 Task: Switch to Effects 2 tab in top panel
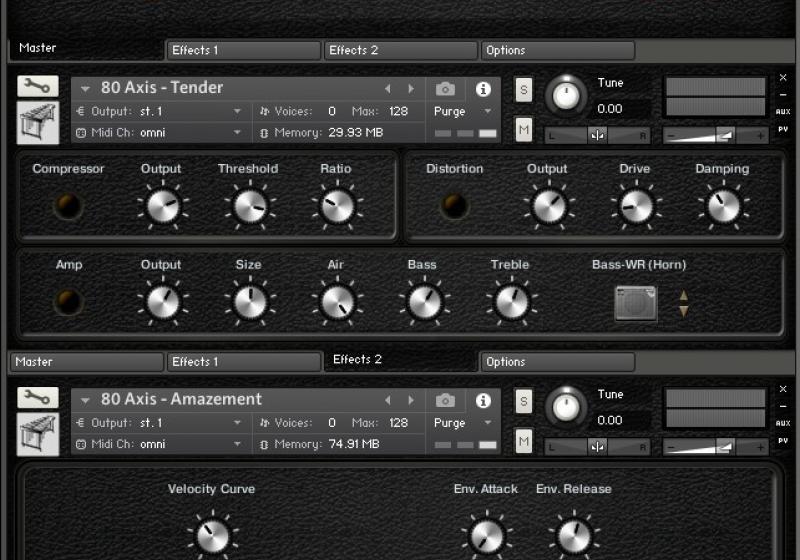coord(401,51)
